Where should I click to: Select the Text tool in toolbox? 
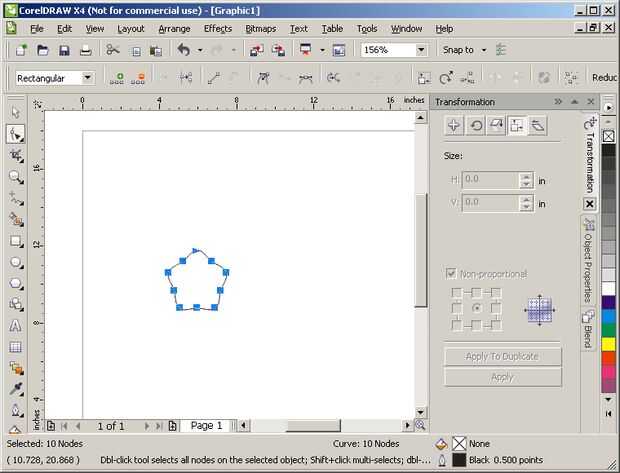pyautogui.click(x=15, y=326)
